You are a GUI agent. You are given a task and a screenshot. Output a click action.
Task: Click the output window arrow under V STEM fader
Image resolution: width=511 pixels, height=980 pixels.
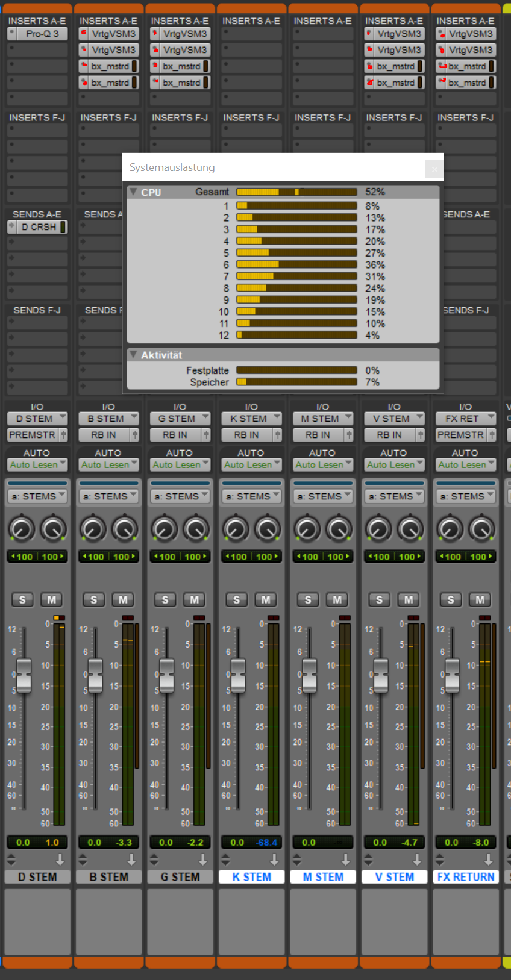[x=416, y=860]
